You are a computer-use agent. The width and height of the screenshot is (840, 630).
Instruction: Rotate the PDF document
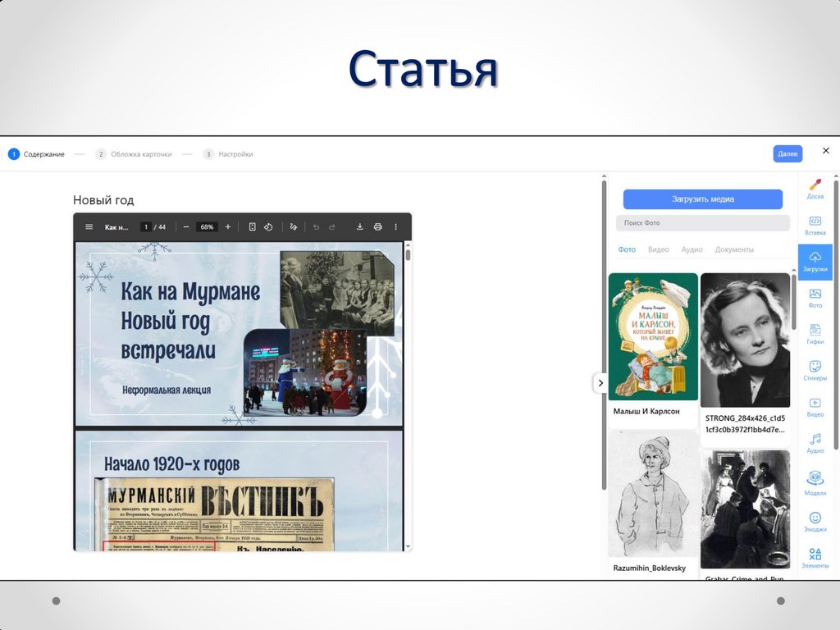(x=268, y=227)
